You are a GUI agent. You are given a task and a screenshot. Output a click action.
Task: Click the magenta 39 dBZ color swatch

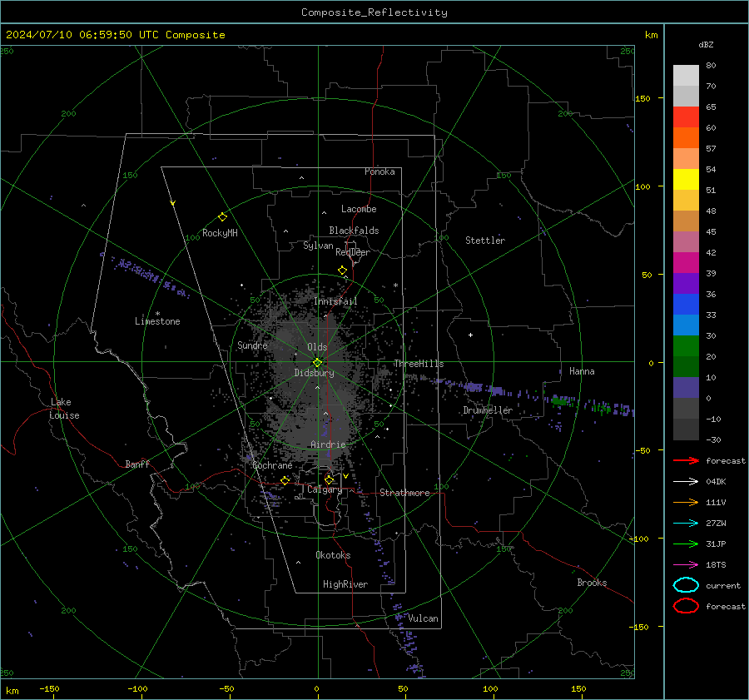click(686, 263)
